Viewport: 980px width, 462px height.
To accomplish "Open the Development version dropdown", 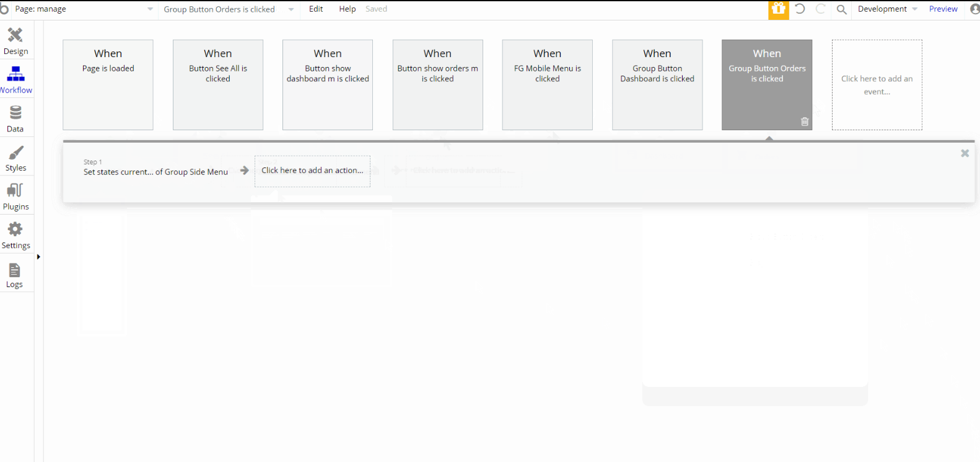I will click(887, 9).
